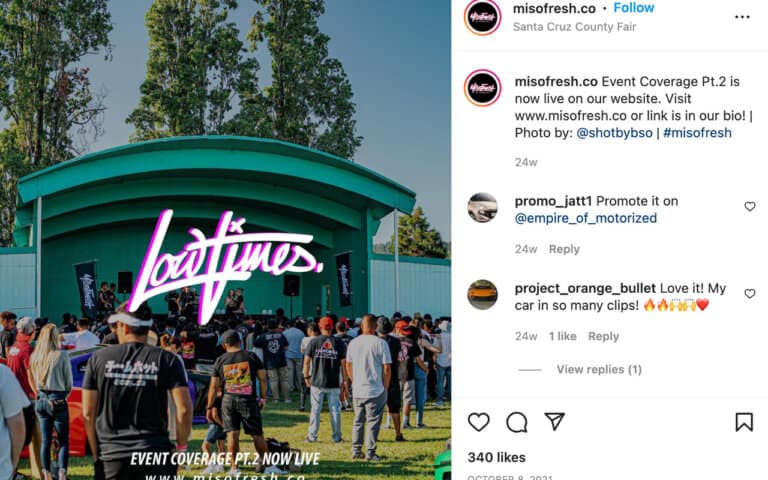The width and height of the screenshot is (768, 480).
Task: Like promo_jatt1's comment
Action: [x=750, y=207]
